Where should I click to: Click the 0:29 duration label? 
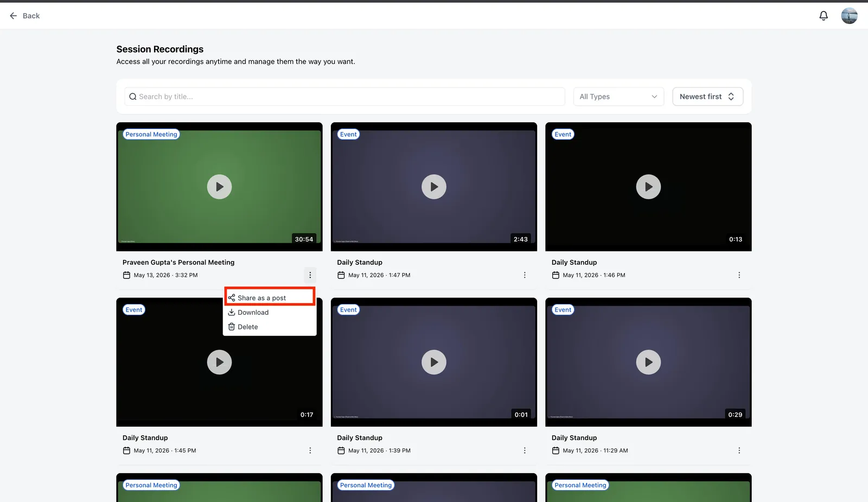pyautogui.click(x=735, y=415)
